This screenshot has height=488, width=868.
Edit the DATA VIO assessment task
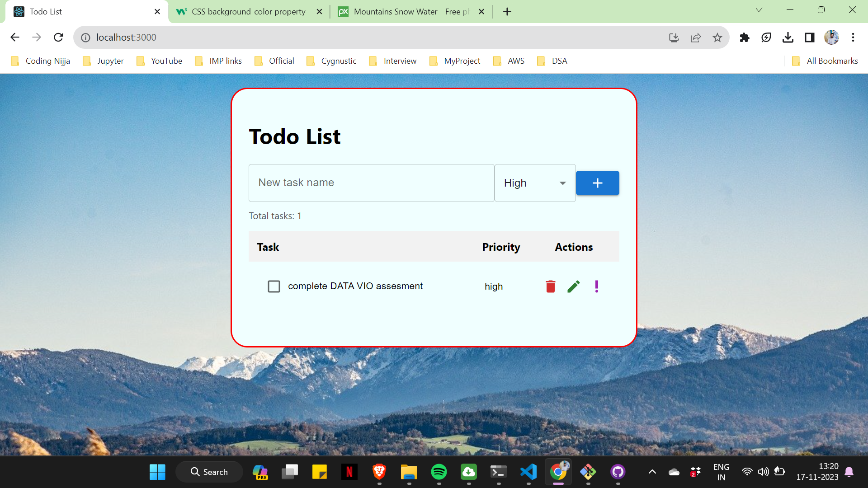tap(573, 286)
